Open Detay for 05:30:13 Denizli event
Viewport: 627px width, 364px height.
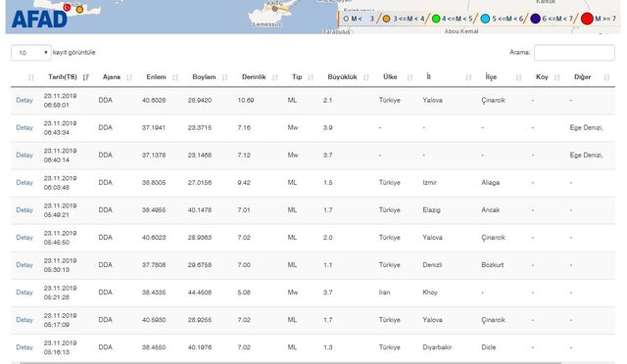24,265
